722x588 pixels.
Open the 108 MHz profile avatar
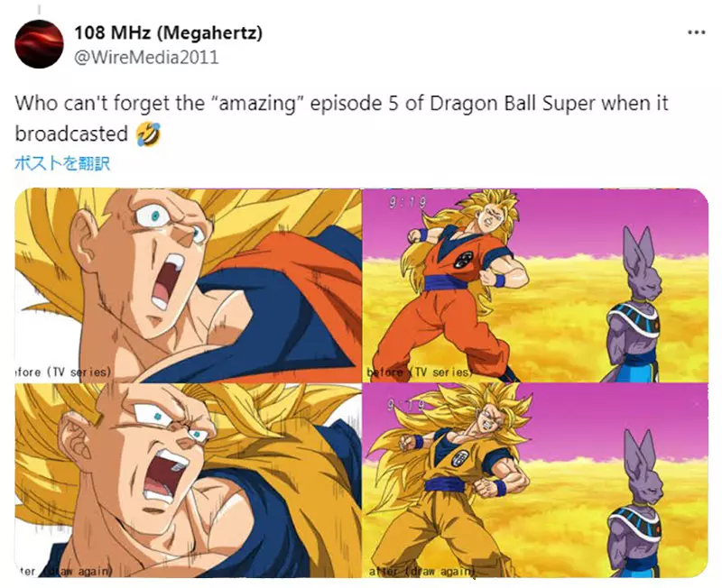tap(39, 44)
